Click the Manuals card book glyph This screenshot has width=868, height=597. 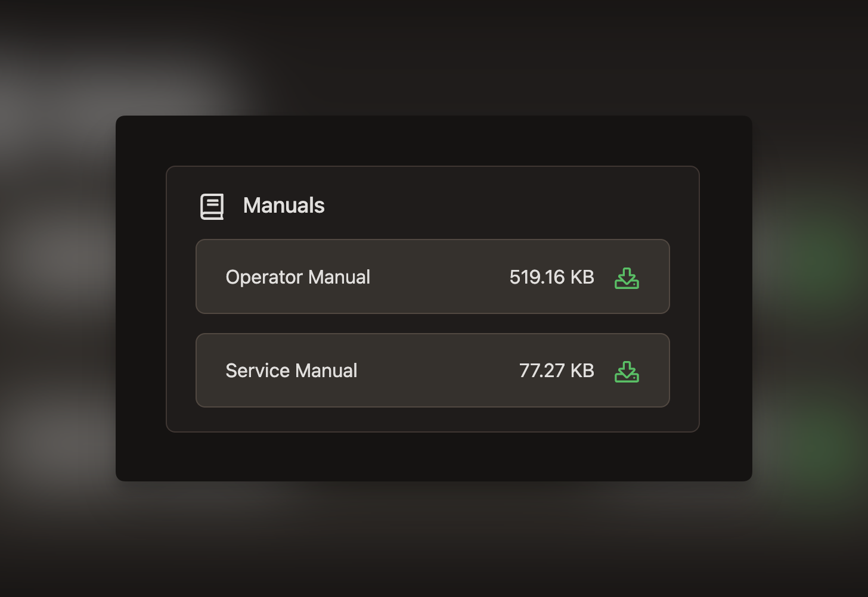(x=212, y=206)
